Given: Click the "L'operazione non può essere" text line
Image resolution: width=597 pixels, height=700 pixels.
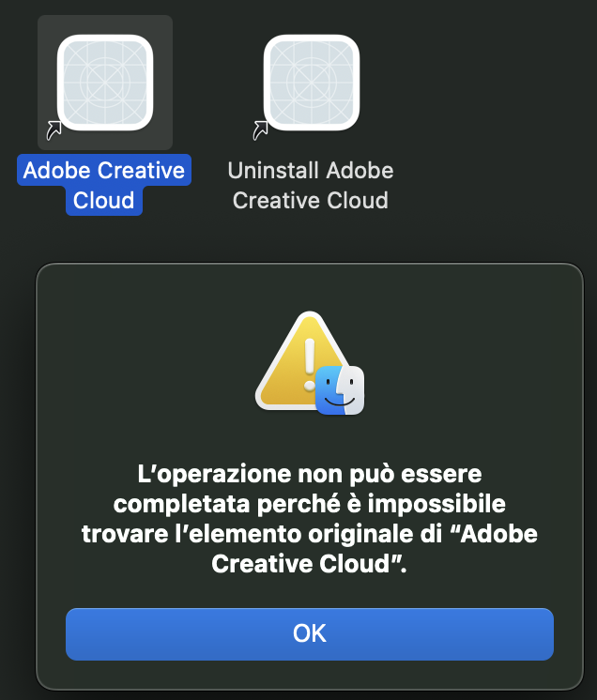Looking at the screenshot, I should click(309, 469).
